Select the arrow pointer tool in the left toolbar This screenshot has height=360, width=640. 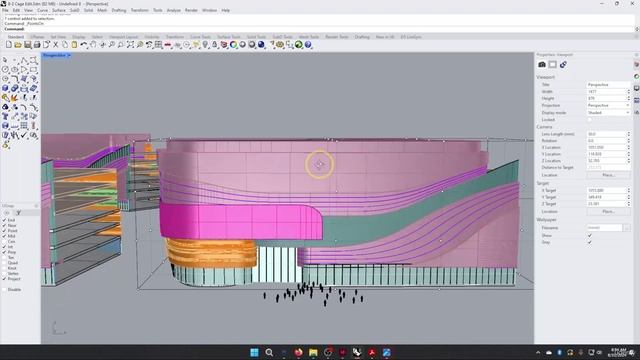[5, 60]
